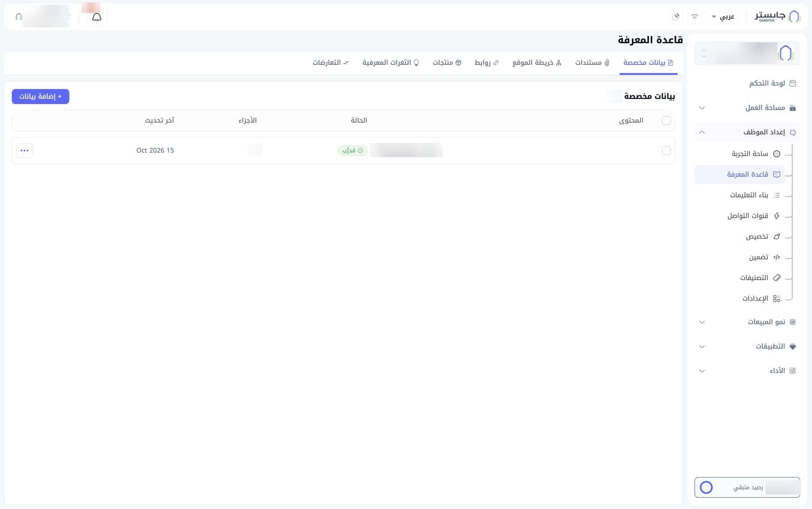The width and height of the screenshot is (812, 509).
Task: Switch to the روابط tab
Action: coord(487,63)
